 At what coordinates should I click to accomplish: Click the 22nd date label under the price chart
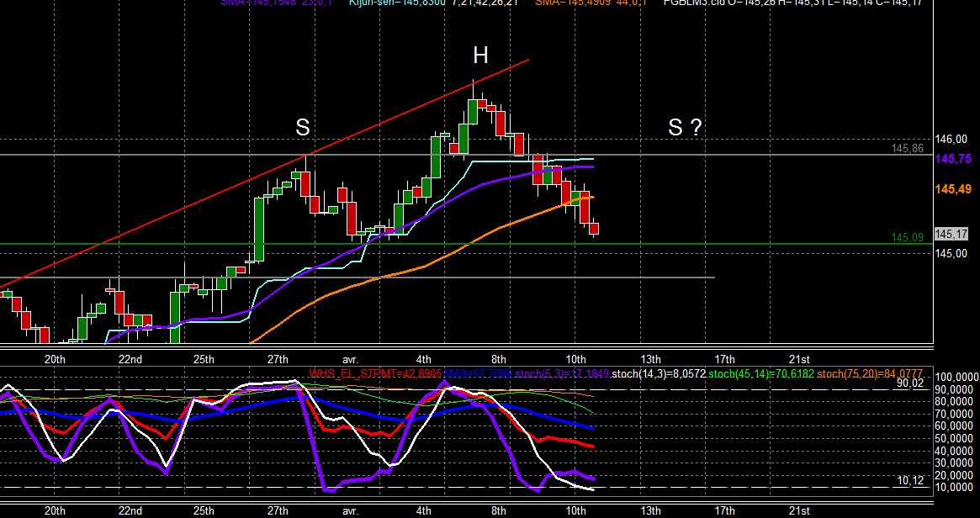click(x=130, y=359)
